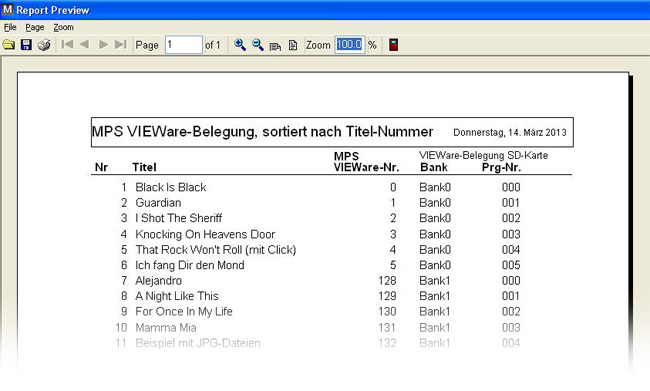The width and height of the screenshot is (650, 391).
Task: Open the Page menu
Action: (x=35, y=27)
